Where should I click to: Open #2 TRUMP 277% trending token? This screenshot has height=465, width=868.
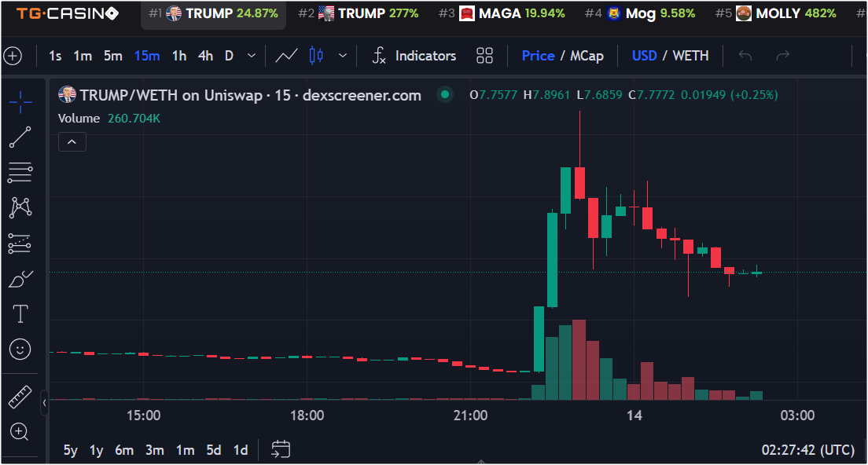tap(359, 14)
